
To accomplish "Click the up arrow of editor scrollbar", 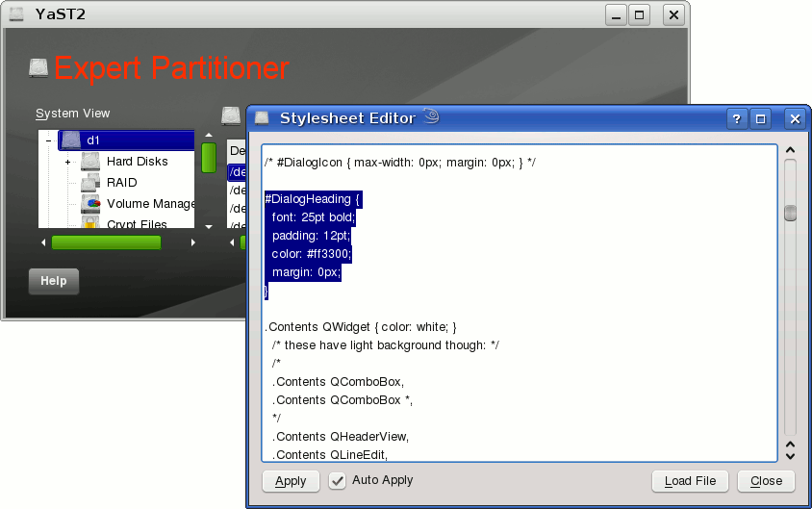I will point(790,150).
